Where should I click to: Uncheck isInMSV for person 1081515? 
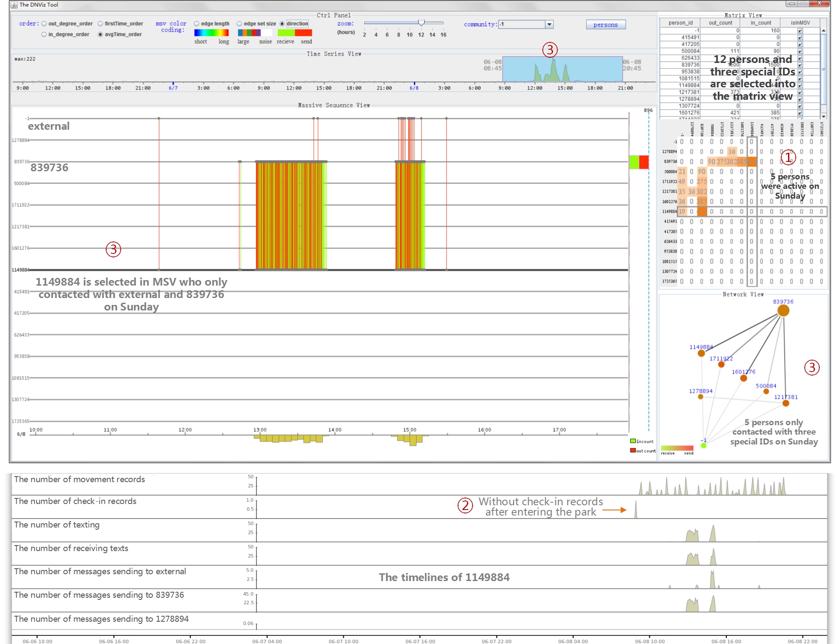pyautogui.click(x=800, y=79)
